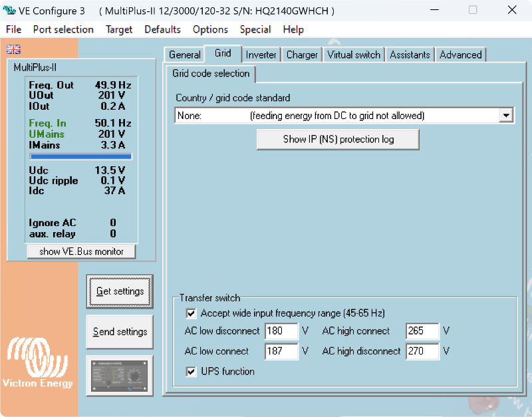The width and height of the screenshot is (532, 417).
Task: Click the control panel image button
Action: point(120,376)
